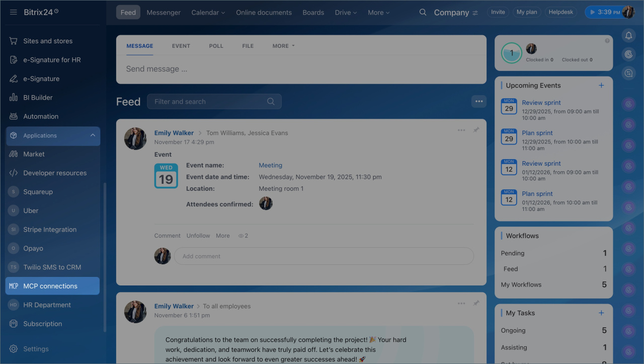Image resolution: width=644 pixels, height=364 pixels.
Task: Select the POLL tab in composer
Action: tap(216, 46)
